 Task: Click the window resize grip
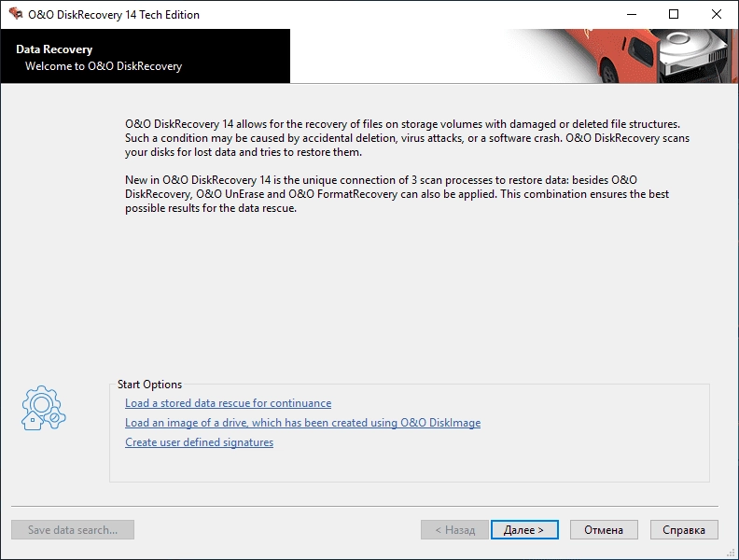point(732,553)
